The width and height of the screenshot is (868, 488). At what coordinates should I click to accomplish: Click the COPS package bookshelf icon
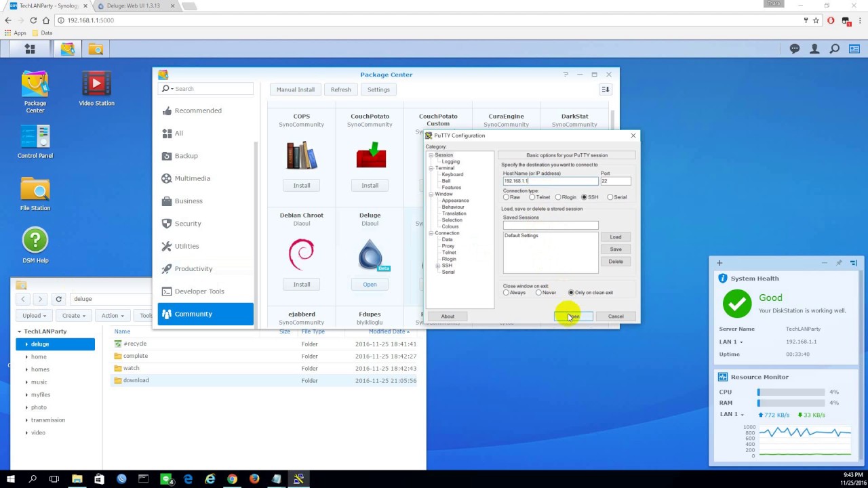pyautogui.click(x=302, y=155)
